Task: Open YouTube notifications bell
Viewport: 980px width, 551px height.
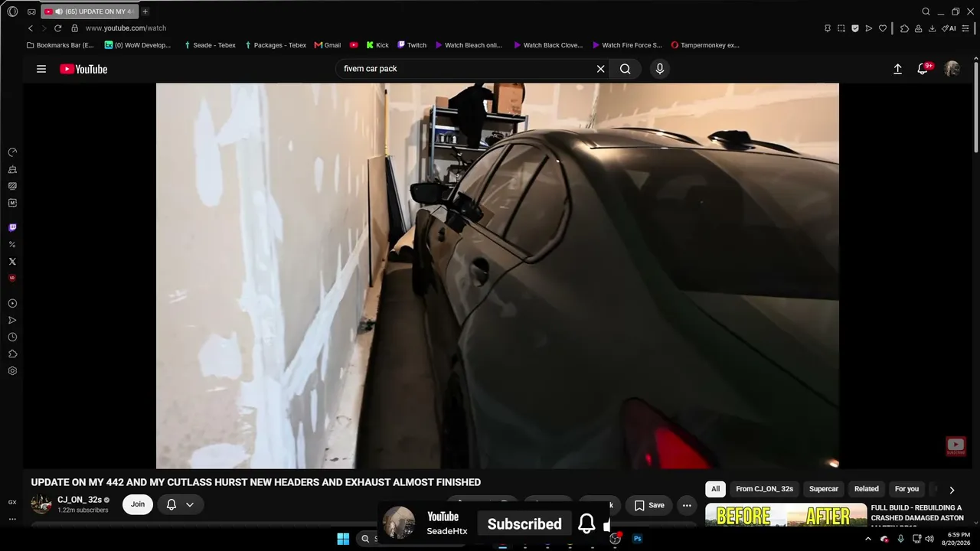Action: coord(924,69)
